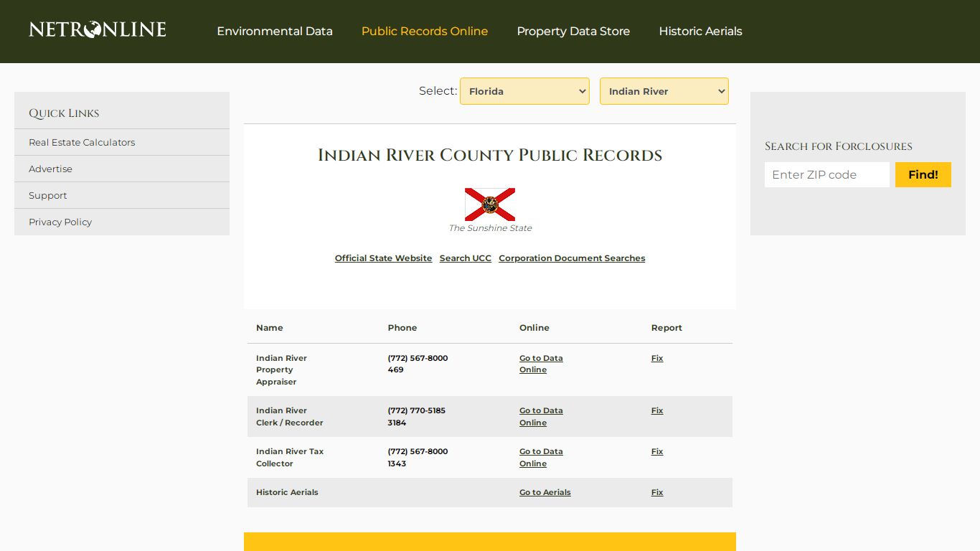Screen dimensions: 980x551
Task: Open Corporation Document Searches link
Action: coord(572,258)
